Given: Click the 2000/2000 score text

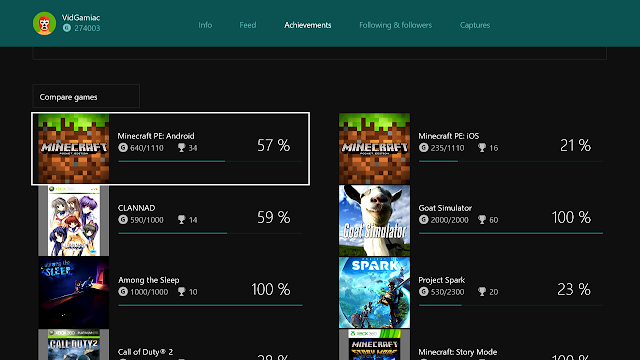Looking at the screenshot, I should pyautogui.click(x=449, y=220).
